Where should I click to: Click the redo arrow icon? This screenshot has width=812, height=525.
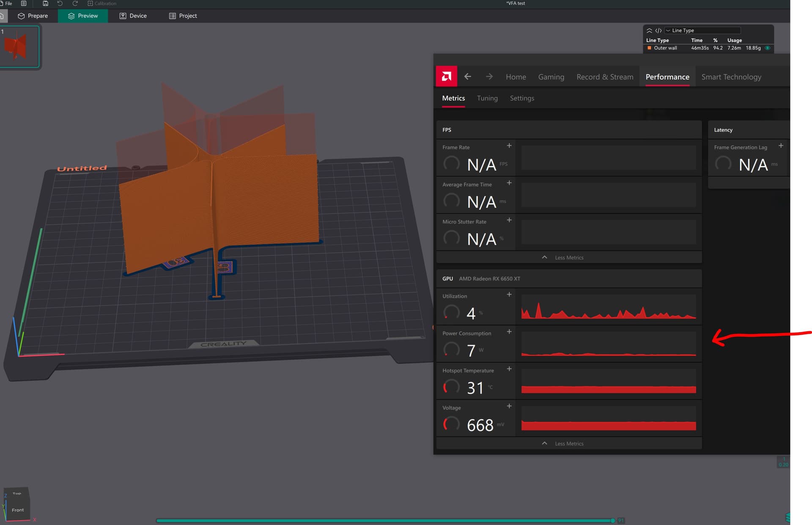coord(75,3)
